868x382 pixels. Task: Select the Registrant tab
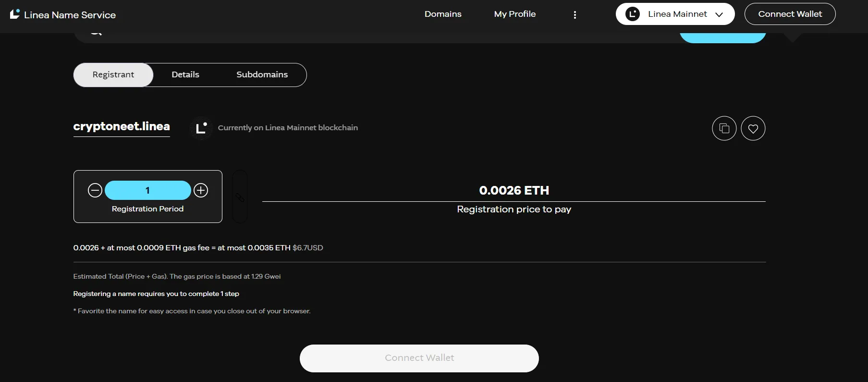coord(113,75)
